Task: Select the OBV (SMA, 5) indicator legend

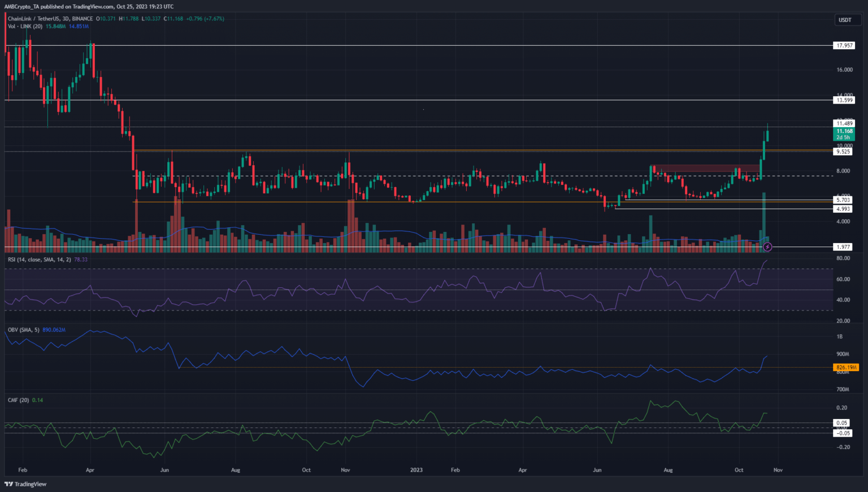Action: [x=24, y=330]
